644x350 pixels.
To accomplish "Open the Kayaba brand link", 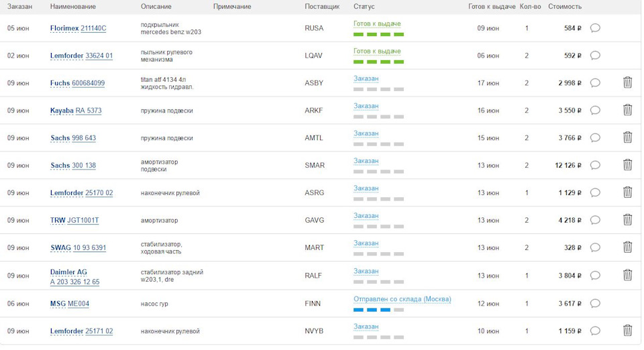I will point(62,111).
